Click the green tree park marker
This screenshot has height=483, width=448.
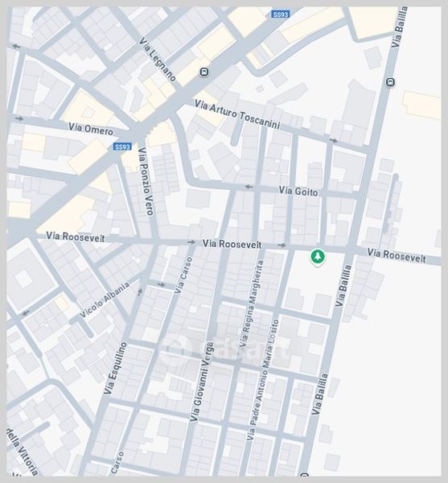(318, 258)
